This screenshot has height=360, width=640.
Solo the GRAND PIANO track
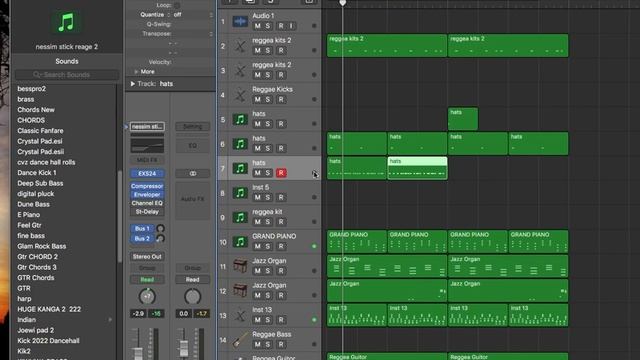click(268, 246)
